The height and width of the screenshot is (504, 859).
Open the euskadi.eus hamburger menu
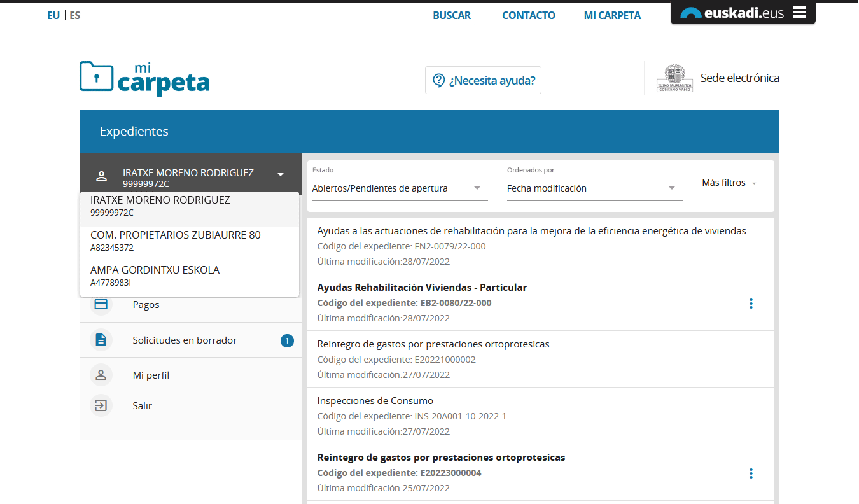point(799,13)
